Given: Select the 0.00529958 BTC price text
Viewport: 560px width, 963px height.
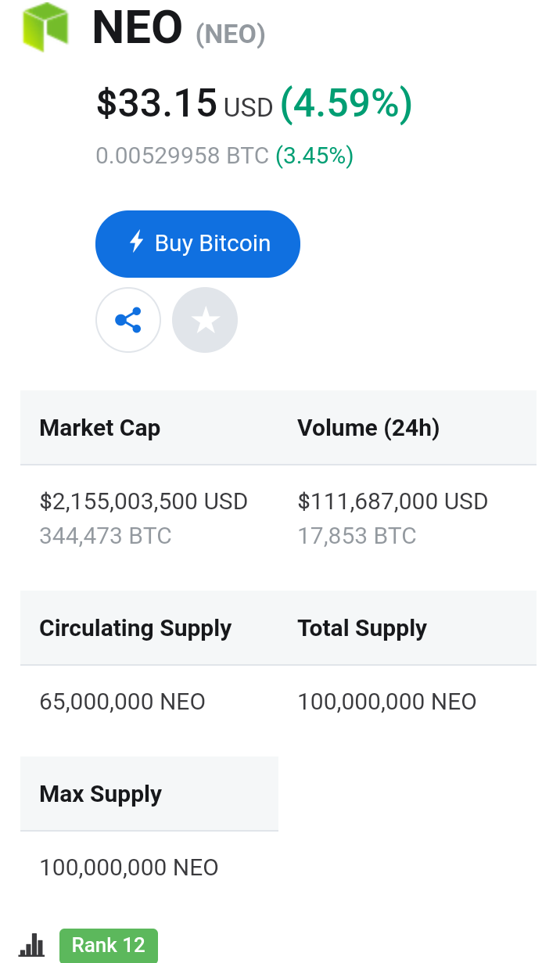Looking at the screenshot, I should pos(182,156).
